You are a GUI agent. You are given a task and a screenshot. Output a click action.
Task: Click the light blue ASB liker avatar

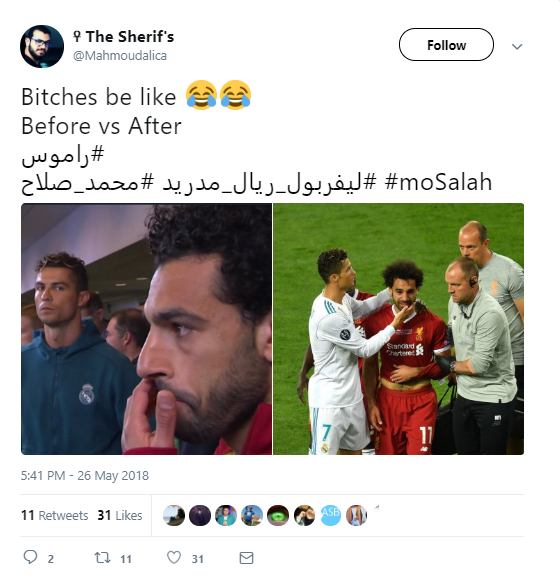pyautogui.click(x=330, y=515)
